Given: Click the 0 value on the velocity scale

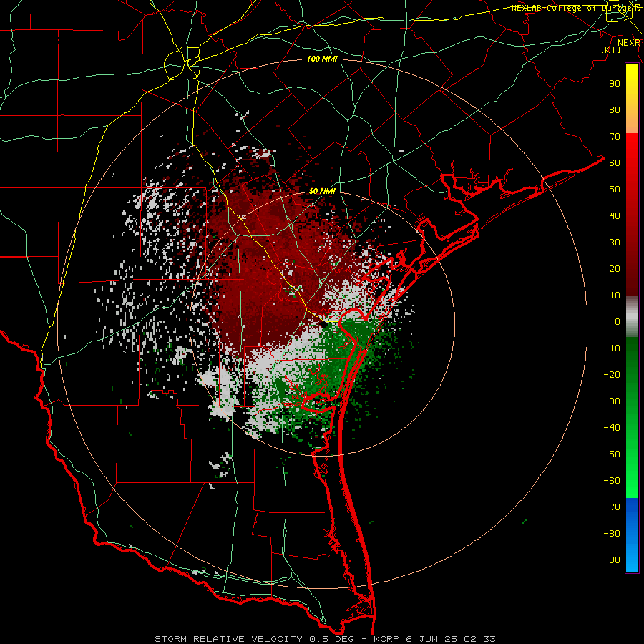Looking at the screenshot, I should click(x=618, y=322).
